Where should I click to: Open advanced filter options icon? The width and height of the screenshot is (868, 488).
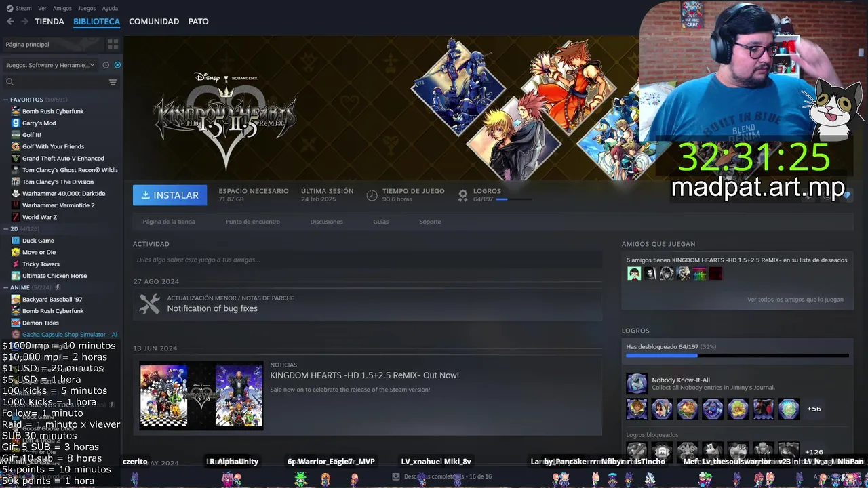113,82
